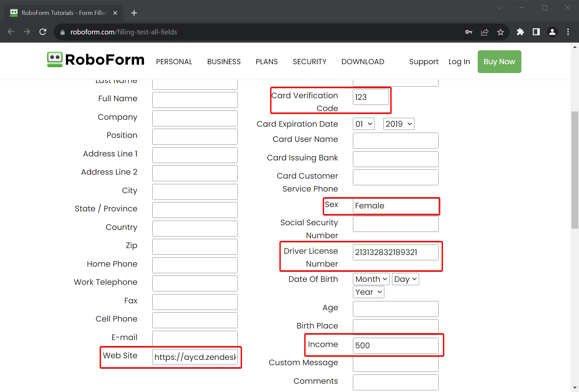579x392 pixels.
Task: Click the share icon near the address bar
Action: click(485, 32)
